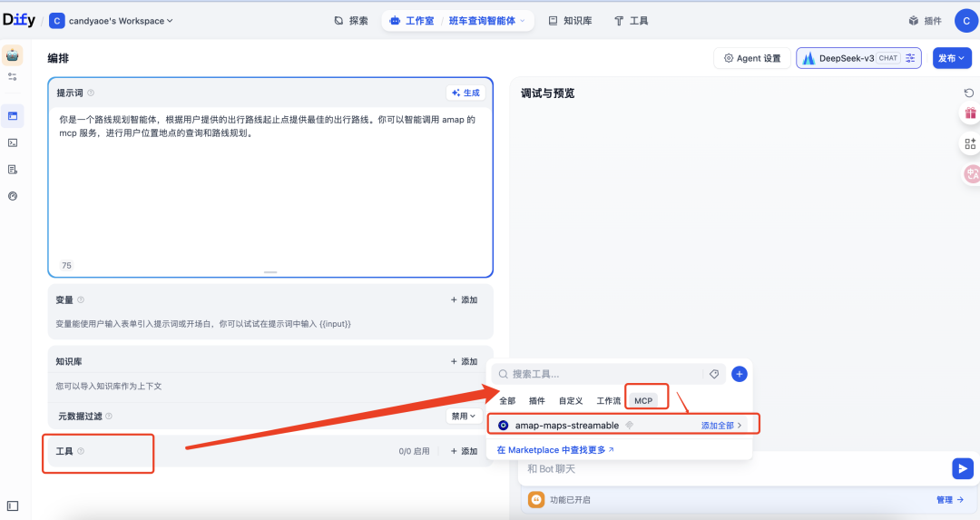Select the orchestrate (编排) sidebar icon
This screenshot has width=980, height=520.
coord(13,115)
